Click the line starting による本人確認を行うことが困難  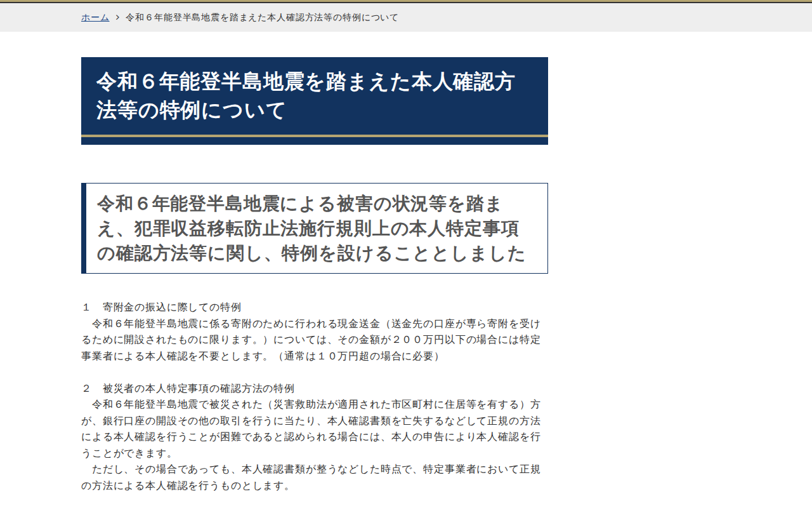(311, 438)
